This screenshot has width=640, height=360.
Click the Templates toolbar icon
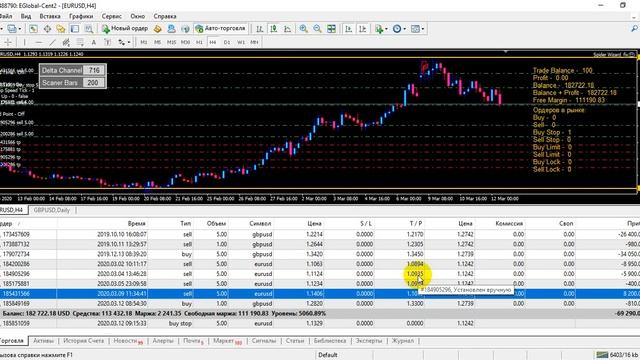point(415,29)
